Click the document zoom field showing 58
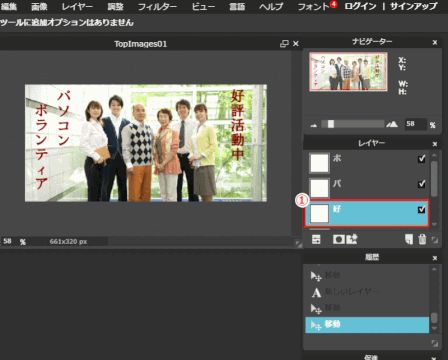 click(8, 241)
